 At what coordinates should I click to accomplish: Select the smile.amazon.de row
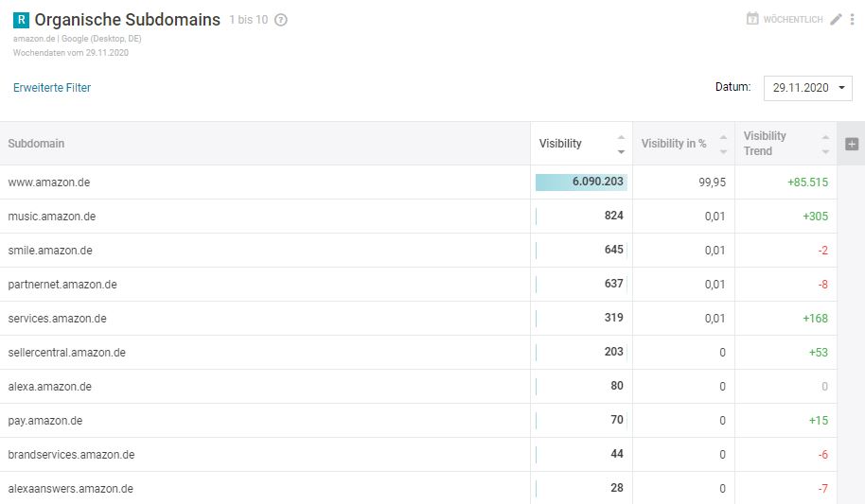click(x=49, y=251)
